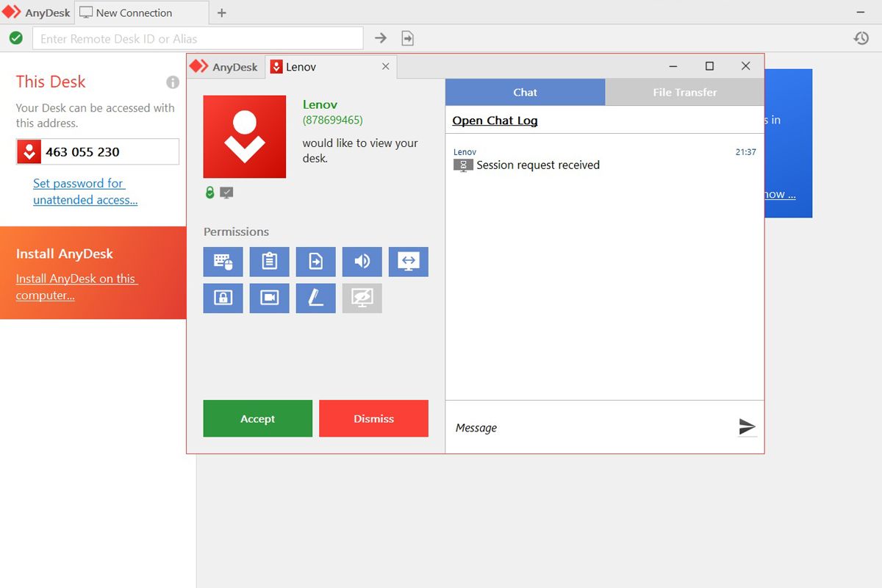Accept the session request from Lenov
Screen dimensions: 882x588
[257, 418]
